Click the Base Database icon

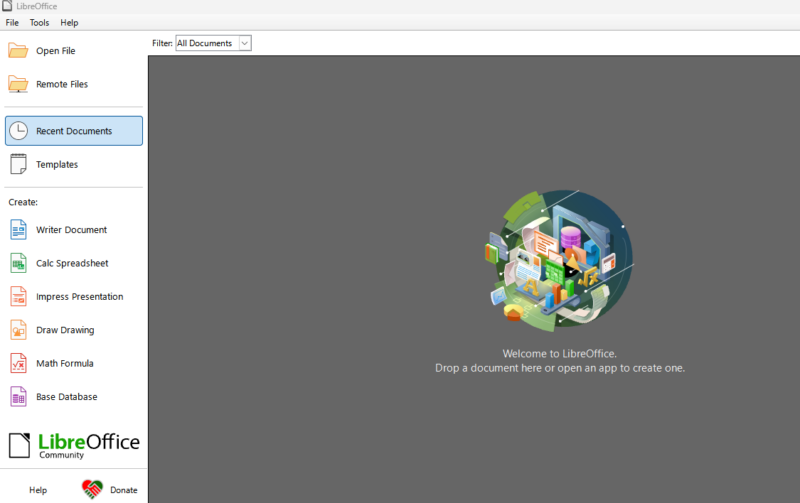click(x=18, y=397)
